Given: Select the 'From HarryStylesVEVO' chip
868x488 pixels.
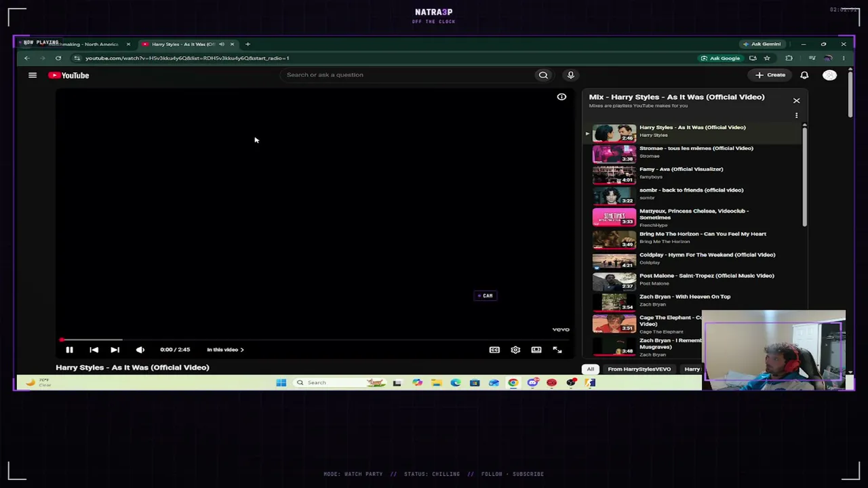Looking at the screenshot, I should click(x=639, y=369).
